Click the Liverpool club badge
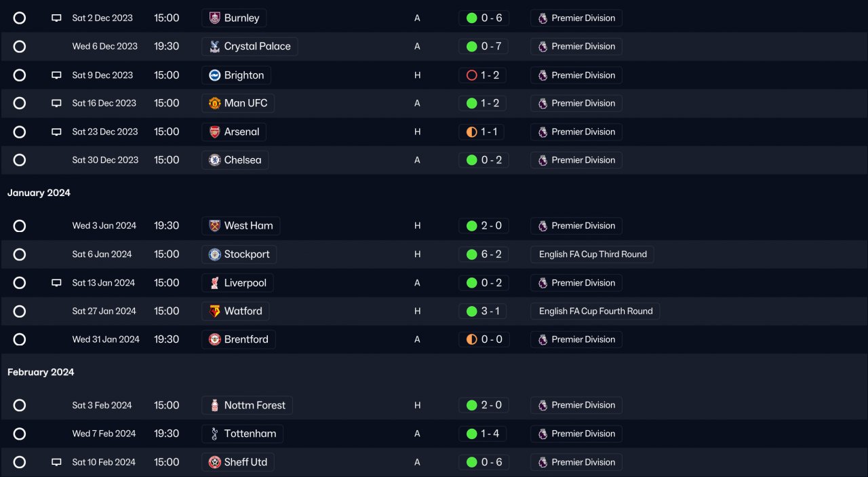Viewport: 868px width, 477px height. click(215, 283)
